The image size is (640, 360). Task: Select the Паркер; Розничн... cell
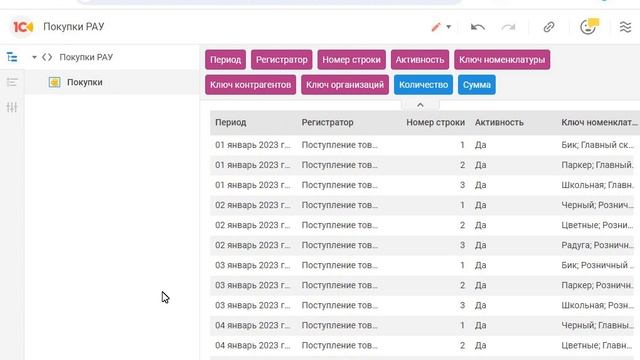597,285
